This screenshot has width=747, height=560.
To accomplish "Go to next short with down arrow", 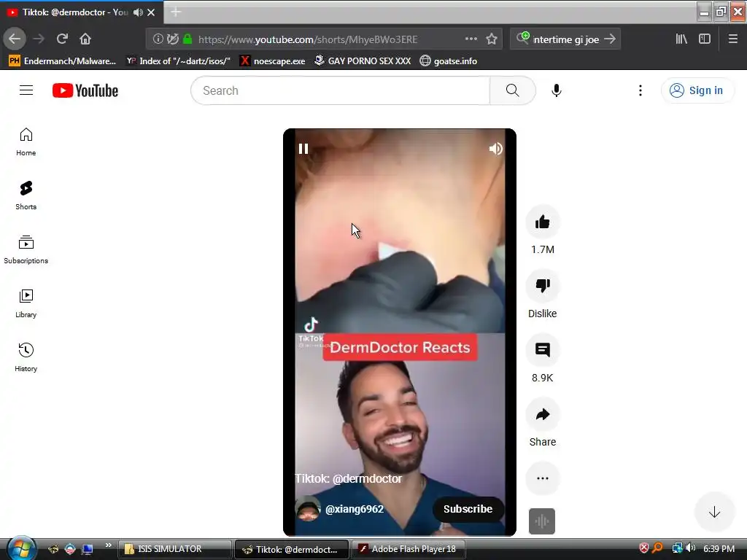I will coord(714,512).
